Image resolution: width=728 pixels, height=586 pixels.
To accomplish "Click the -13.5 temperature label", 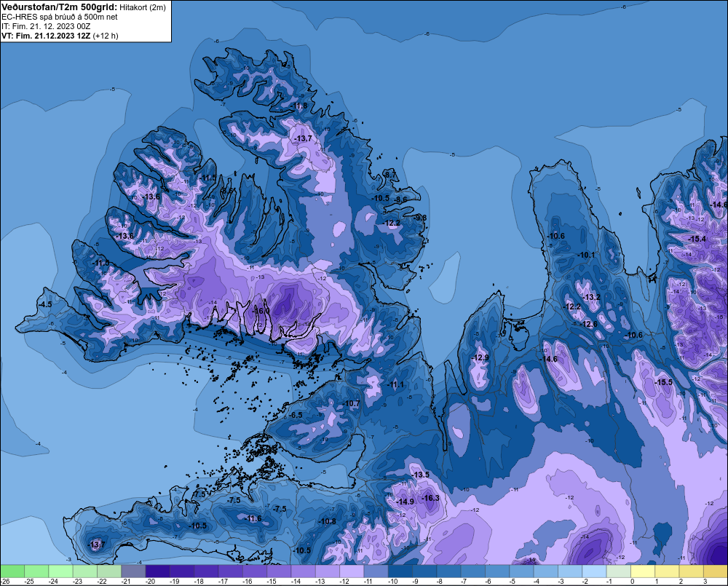I will pyautogui.click(x=420, y=475).
